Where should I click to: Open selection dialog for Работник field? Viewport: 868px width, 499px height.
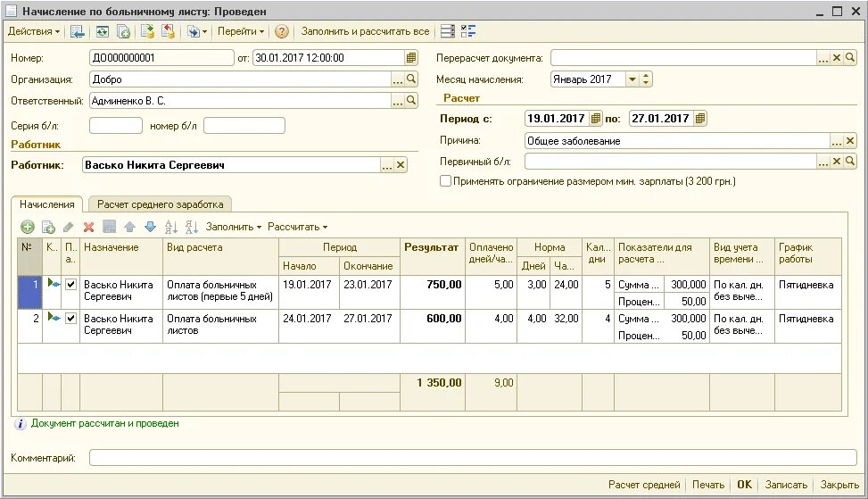pyautogui.click(x=387, y=165)
